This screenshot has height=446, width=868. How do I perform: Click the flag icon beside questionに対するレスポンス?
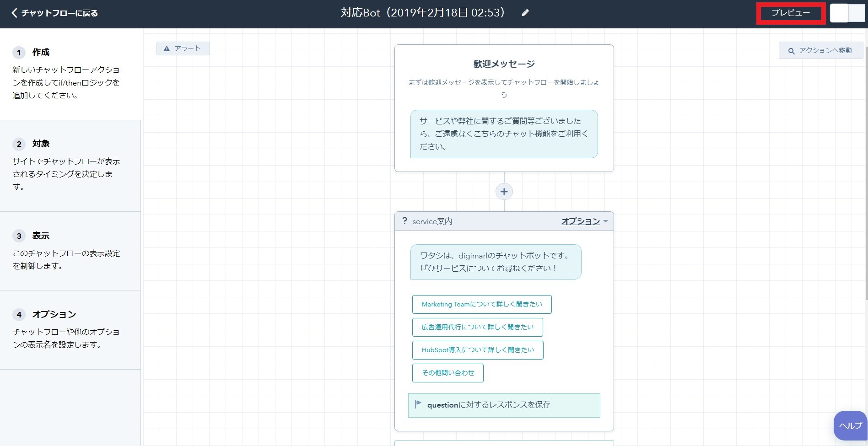click(418, 404)
